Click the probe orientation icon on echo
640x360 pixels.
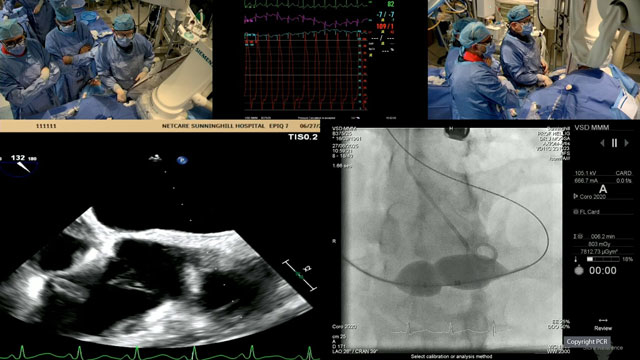(155, 158)
